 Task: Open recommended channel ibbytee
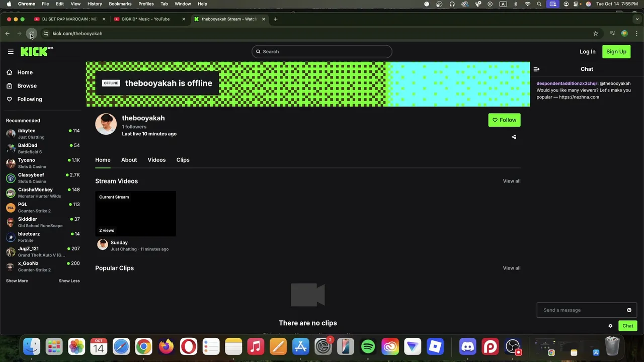[43, 134]
